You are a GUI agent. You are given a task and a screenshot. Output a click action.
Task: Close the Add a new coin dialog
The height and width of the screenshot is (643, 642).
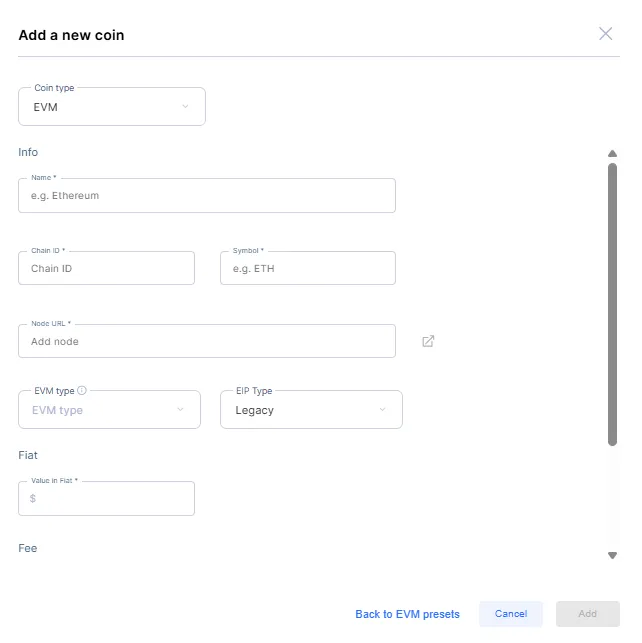(x=606, y=34)
